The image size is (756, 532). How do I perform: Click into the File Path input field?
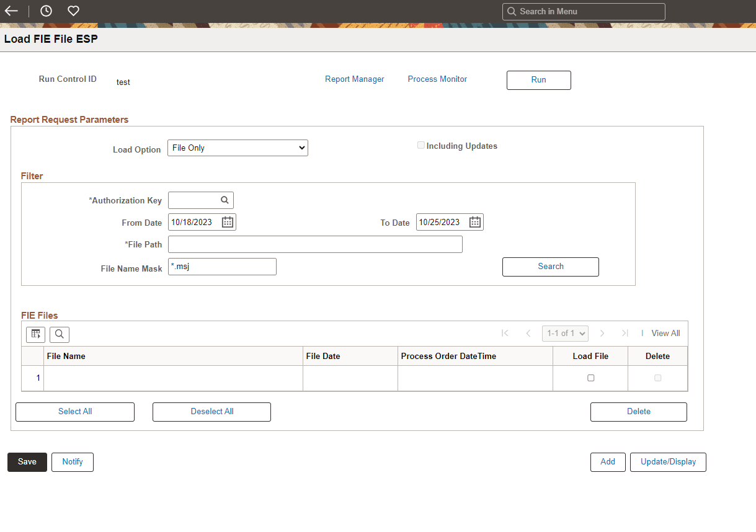pyautogui.click(x=315, y=244)
